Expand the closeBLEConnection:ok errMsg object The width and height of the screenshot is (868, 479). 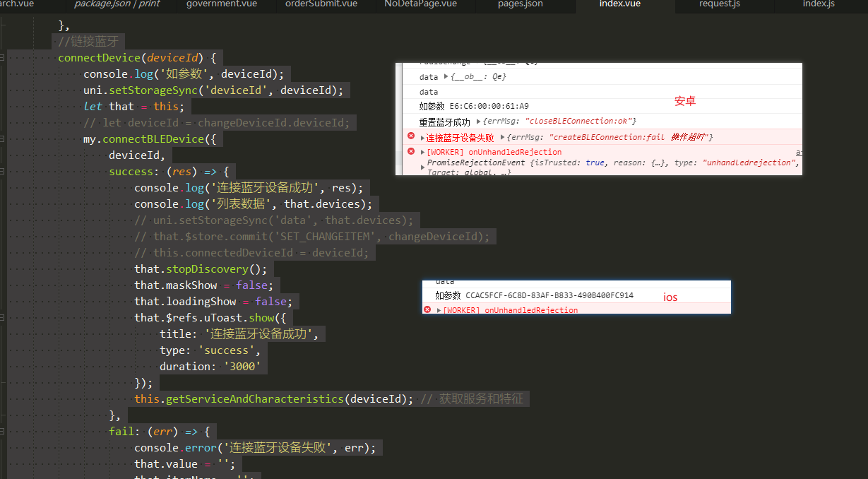(x=479, y=122)
